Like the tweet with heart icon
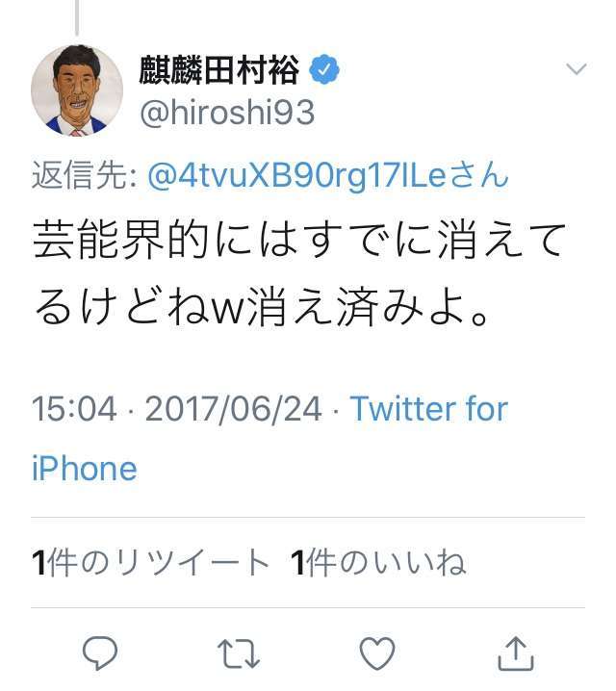This screenshot has width=616, height=691. (x=377, y=653)
